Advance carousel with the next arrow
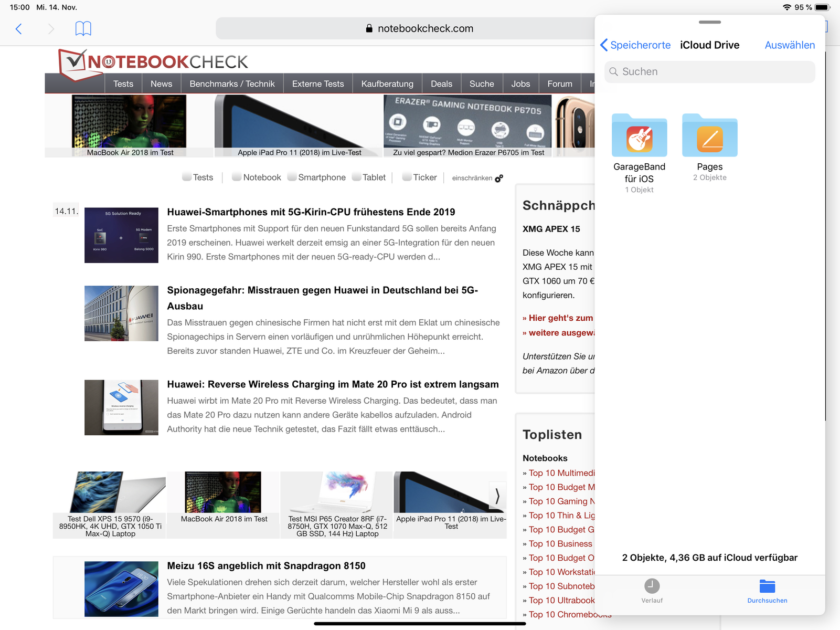The width and height of the screenshot is (840, 630). (x=497, y=496)
